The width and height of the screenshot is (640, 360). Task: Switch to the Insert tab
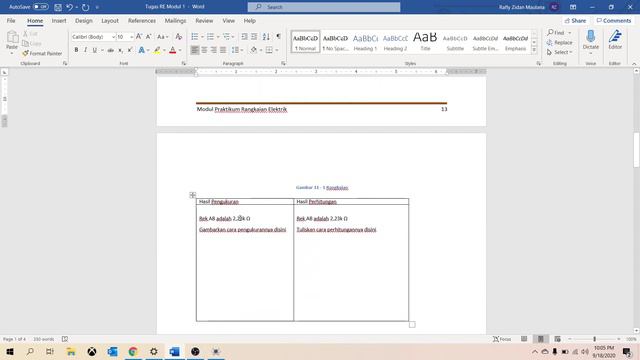pos(59,20)
